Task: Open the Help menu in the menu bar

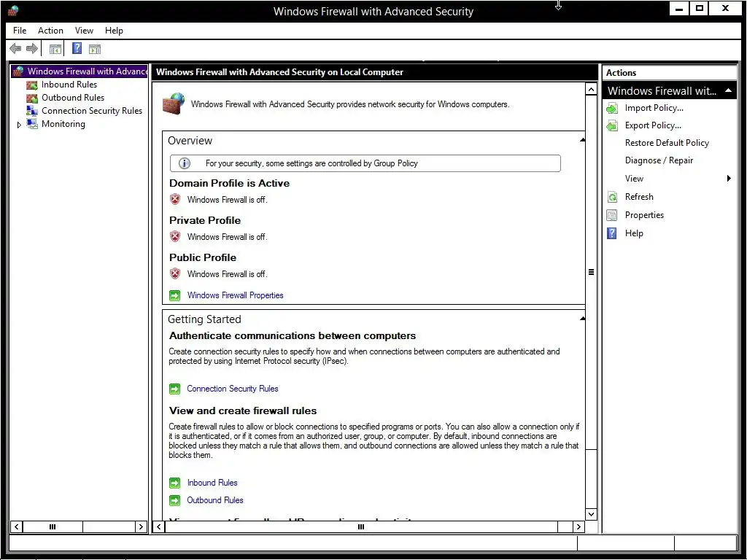Action: tap(114, 31)
